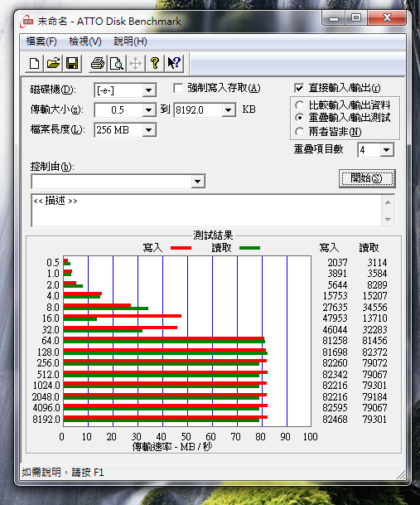Image resolution: width=420 pixels, height=505 pixels.
Task: Activate the context help pointer icon
Action: (x=174, y=64)
